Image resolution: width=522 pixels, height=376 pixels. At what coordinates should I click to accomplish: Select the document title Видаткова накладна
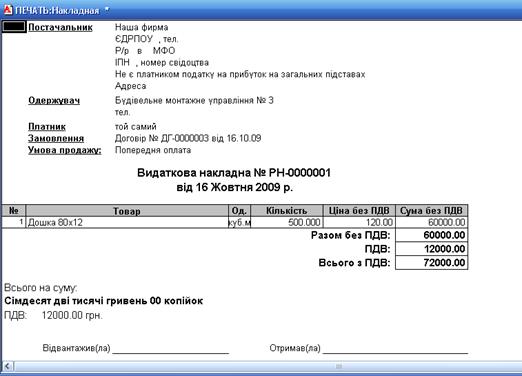[x=234, y=173]
